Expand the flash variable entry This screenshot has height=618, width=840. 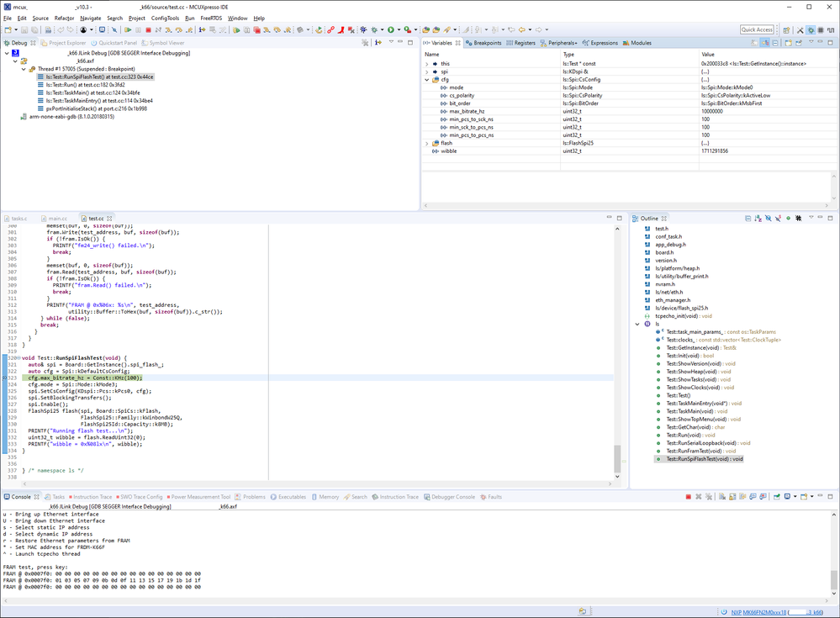tap(429, 143)
